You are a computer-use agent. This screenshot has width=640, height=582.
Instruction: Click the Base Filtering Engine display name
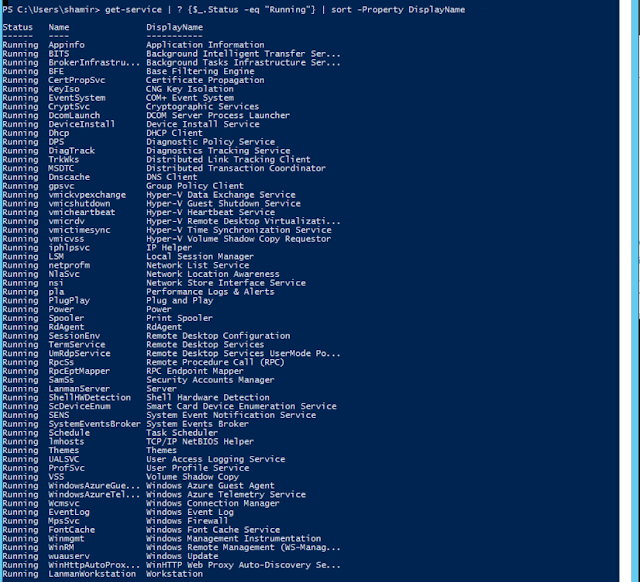[x=200, y=71]
